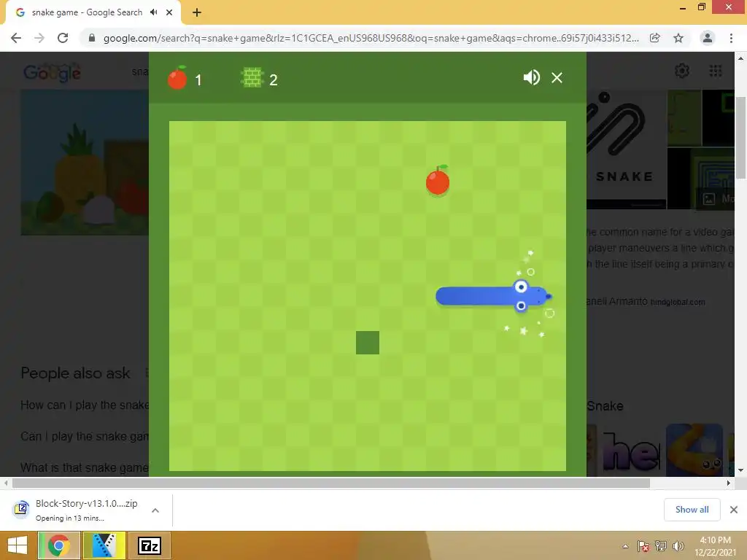This screenshot has height=560, width=747.
Task: Switch to Chrome in the taskbar
Action: [x=59, y=545]
